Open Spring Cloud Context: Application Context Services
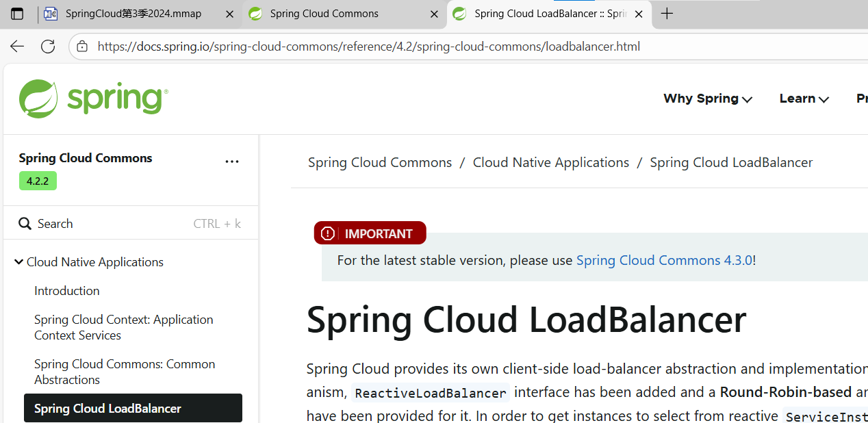 [x=124, y=327]
